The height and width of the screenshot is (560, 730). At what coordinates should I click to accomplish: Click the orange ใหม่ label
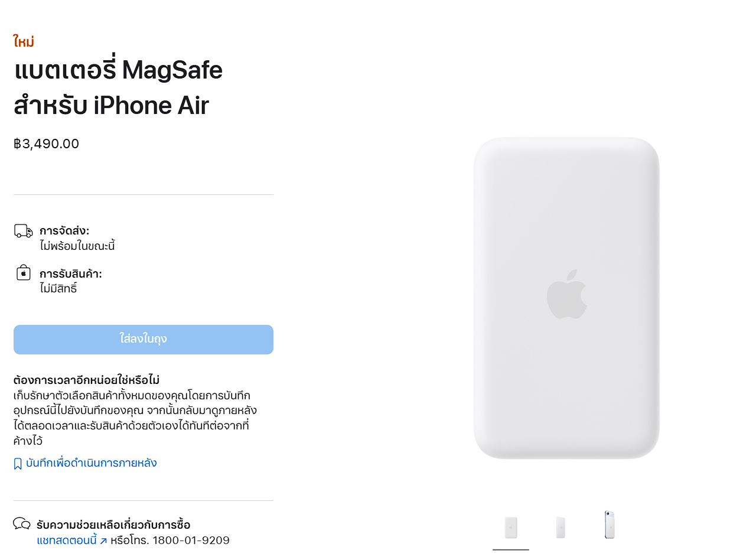[24, 41]
